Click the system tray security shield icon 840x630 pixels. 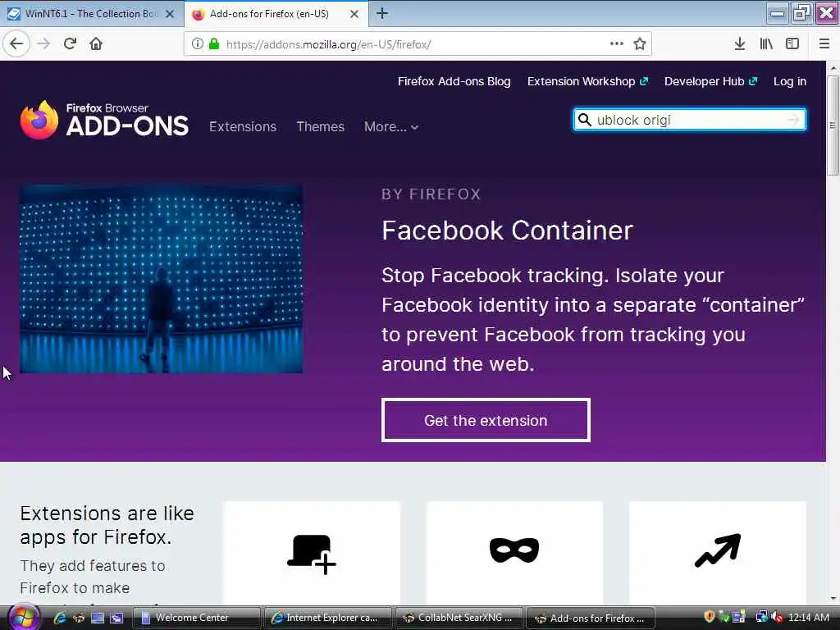tap(710, 617)
